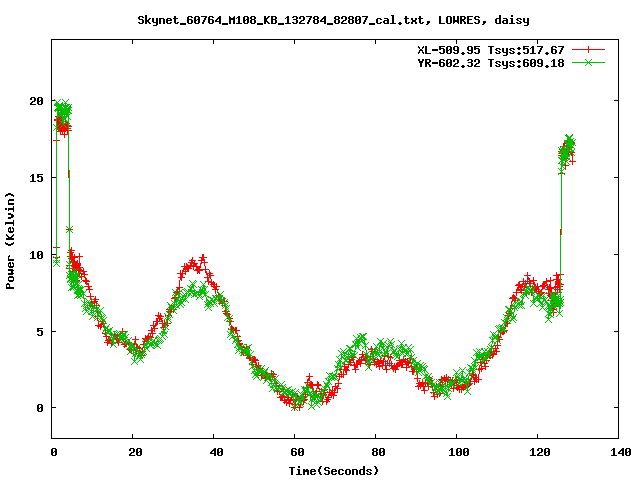Click y-axis tick label 10
The height and width of the screenshot is (480, 640).
click(x=36, y=255)
